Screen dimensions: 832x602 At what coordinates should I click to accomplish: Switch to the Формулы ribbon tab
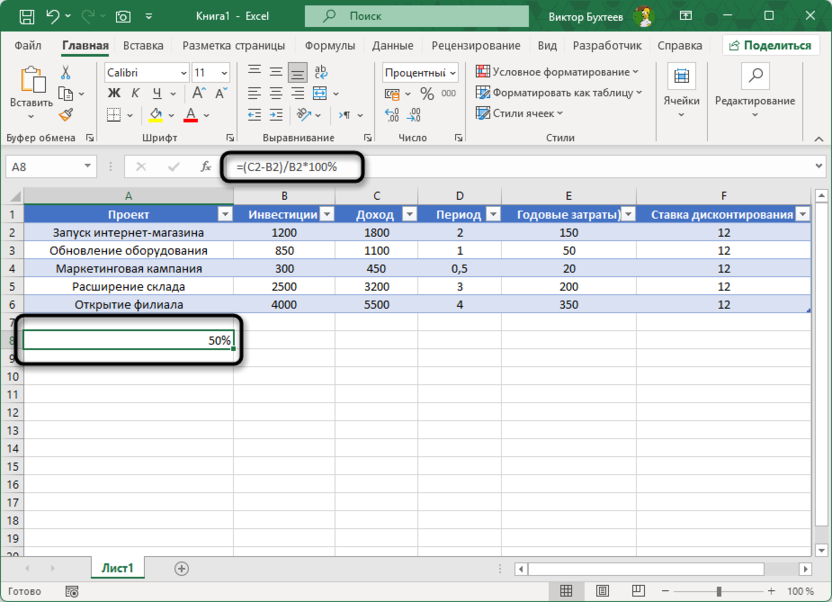coord(330,46)
